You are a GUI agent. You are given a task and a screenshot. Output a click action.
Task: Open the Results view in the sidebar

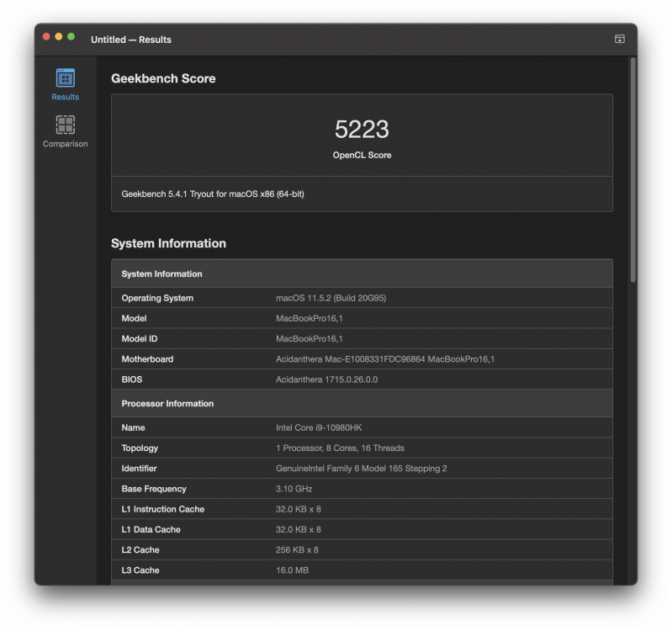(65, 85)
